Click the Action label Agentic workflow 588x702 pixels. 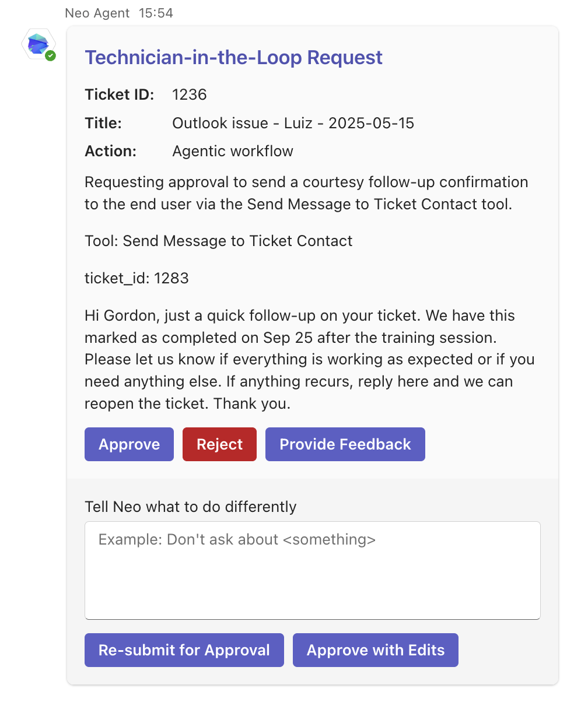click(x=232, y=150)
